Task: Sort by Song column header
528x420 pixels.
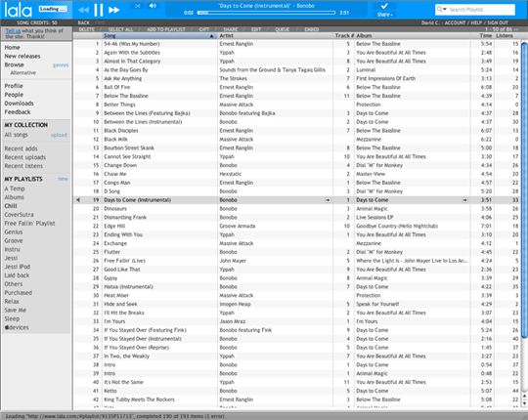Action: (159, 35)
